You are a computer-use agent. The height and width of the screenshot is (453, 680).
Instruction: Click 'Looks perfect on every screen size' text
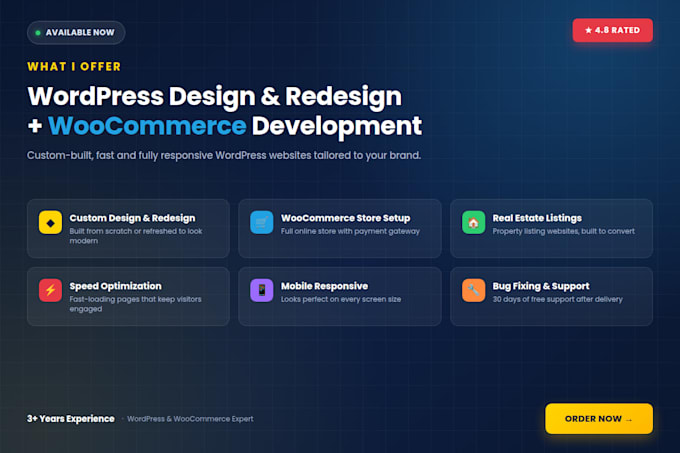tap(341, 300)
